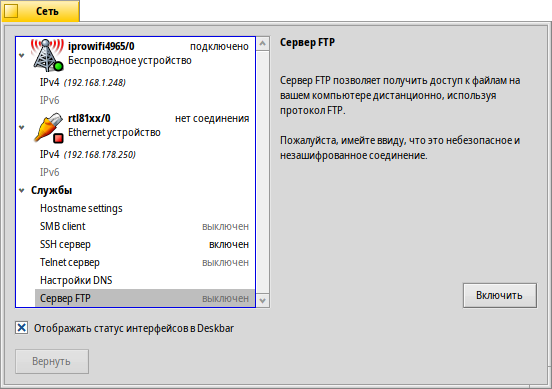This screenshot has width=552, height=389.
Task: Collapse the iprowifi4965/0 interface entry
Action: click(22, 55)
